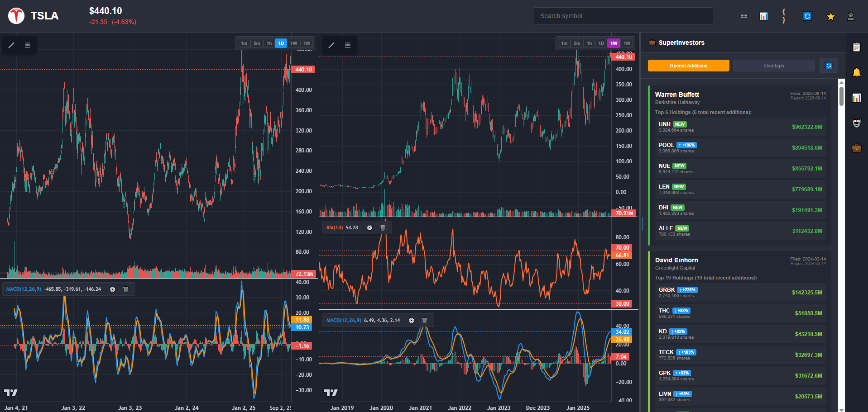This screenshot has width=868, height=412.
Task: Switch left chart to 1W timeframe
Action: 294,43
